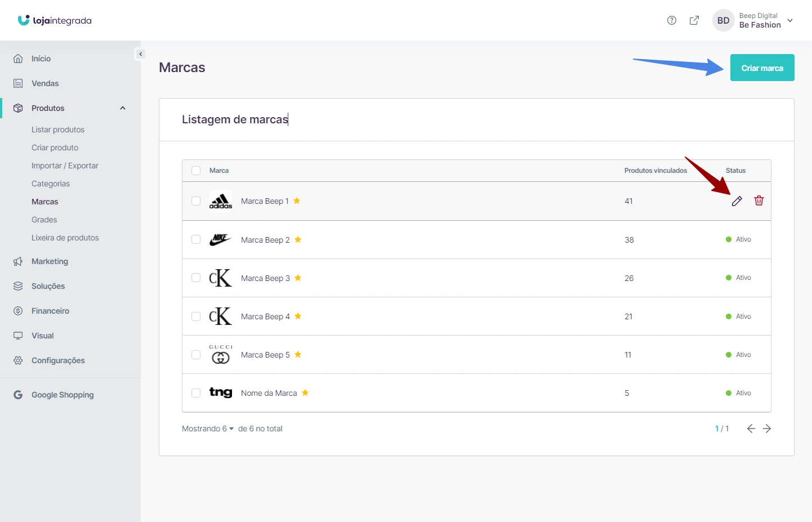812x522 pixels.
Task: Click the star next to Marca Beep 2
Action: (298, 239)
